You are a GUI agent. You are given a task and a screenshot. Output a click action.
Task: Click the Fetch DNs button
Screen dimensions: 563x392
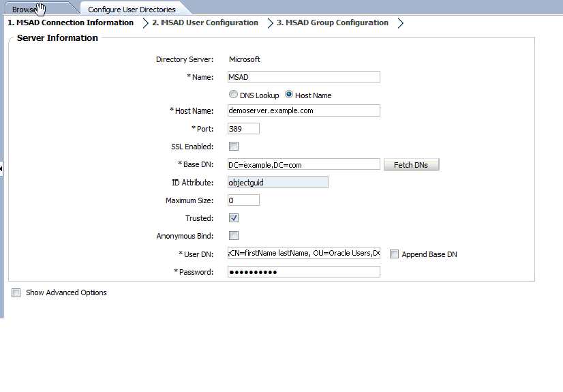(412, 165)
